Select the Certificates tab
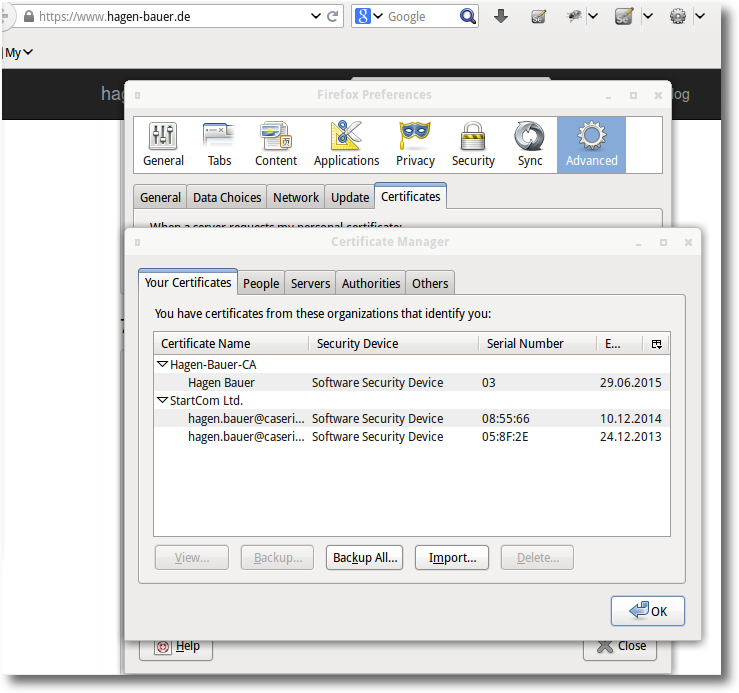This screenshot has width=739, height=693. click(x=411, y=196)
